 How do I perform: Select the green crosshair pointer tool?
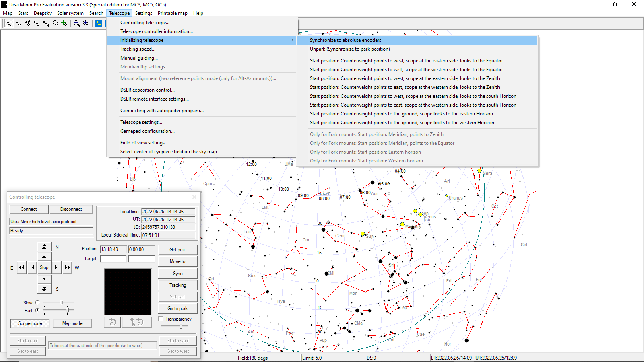pos(64,23)
